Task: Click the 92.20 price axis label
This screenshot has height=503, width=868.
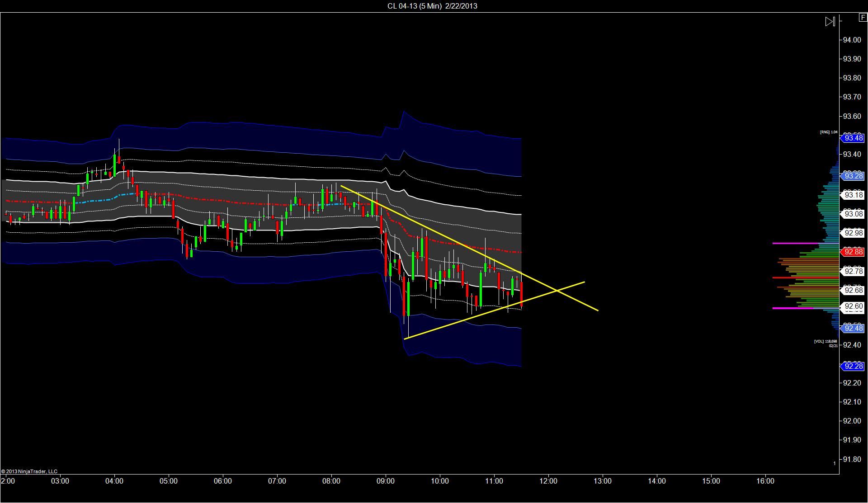Action: (x=852, y=383)
